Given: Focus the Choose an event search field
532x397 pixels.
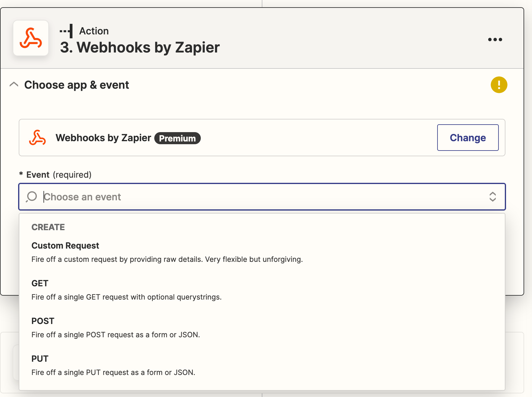Looking at the screenshot, I should [x=242, y=197].
